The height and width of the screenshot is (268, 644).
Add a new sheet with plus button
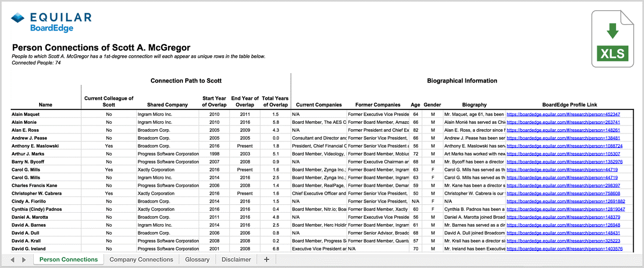coord(267,259)
